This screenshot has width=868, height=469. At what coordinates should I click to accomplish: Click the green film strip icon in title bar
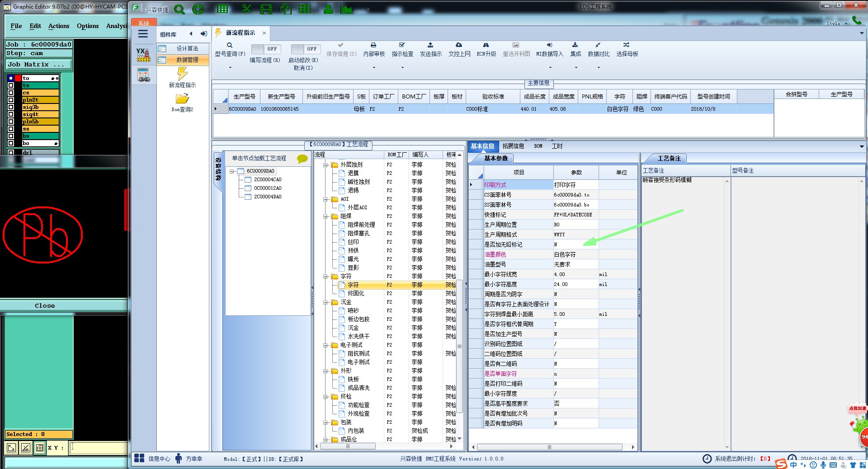coord(266,9)
